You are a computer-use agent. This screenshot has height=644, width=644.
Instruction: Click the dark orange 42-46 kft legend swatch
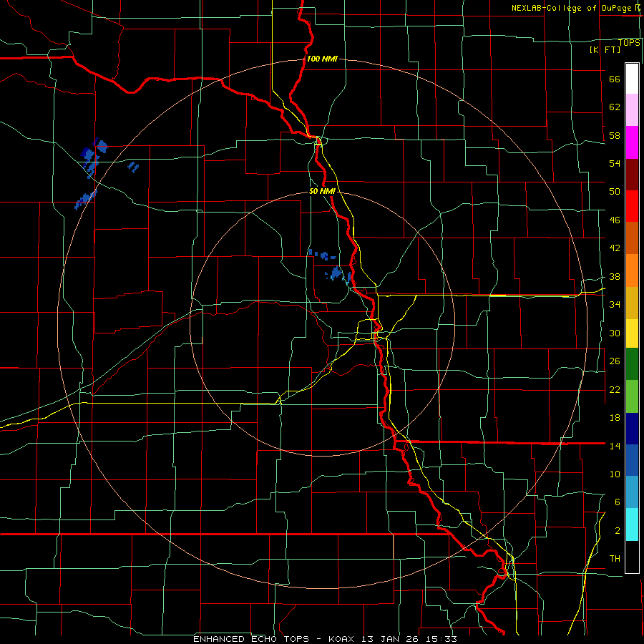(x=632, y=238)
